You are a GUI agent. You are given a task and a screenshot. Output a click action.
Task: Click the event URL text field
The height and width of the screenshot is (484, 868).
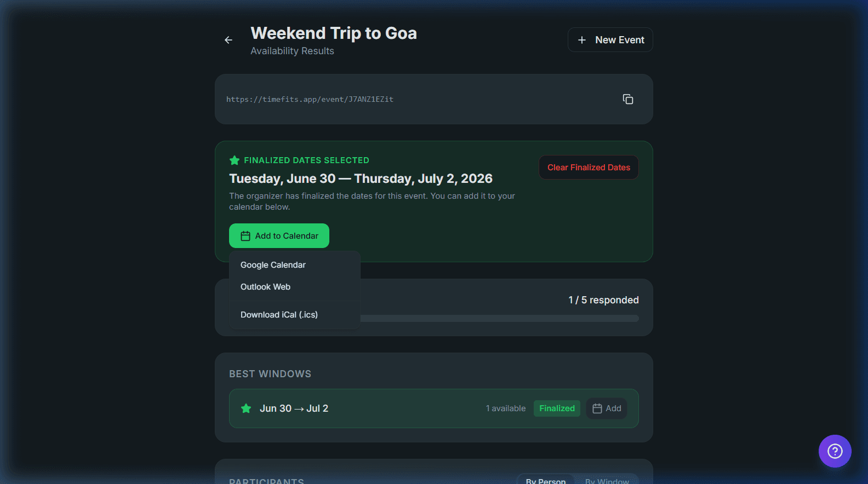tap(419, 99)
